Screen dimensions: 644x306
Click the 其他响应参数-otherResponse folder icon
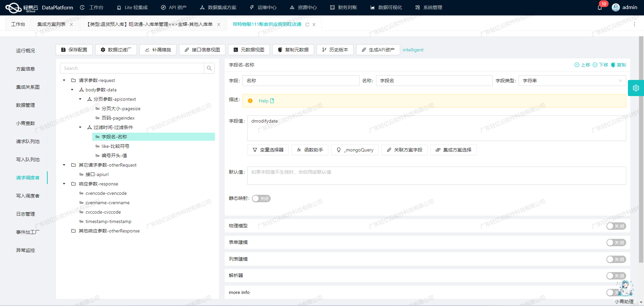[x=73, y=231]
